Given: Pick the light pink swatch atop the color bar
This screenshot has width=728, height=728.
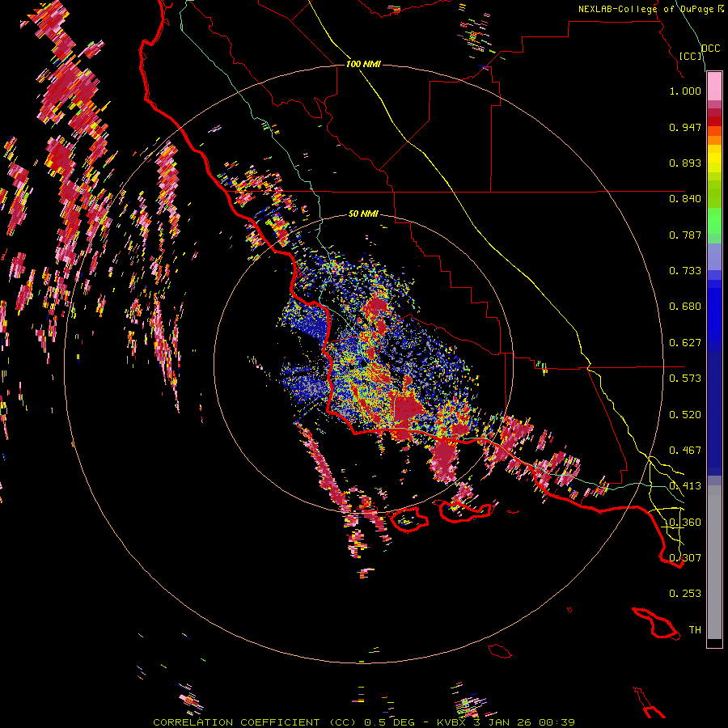Looking at the screenshot, I should (x=714, y=86).
